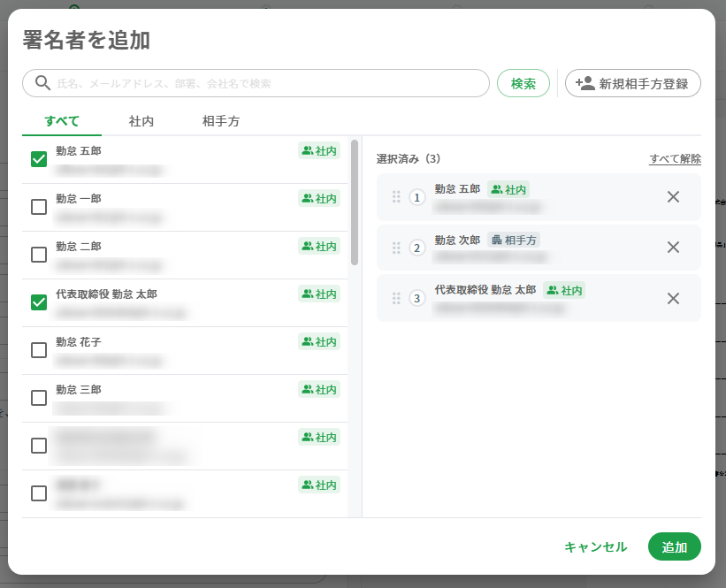Check the 勤怠 二郎 checkbox

pos(38,254)
